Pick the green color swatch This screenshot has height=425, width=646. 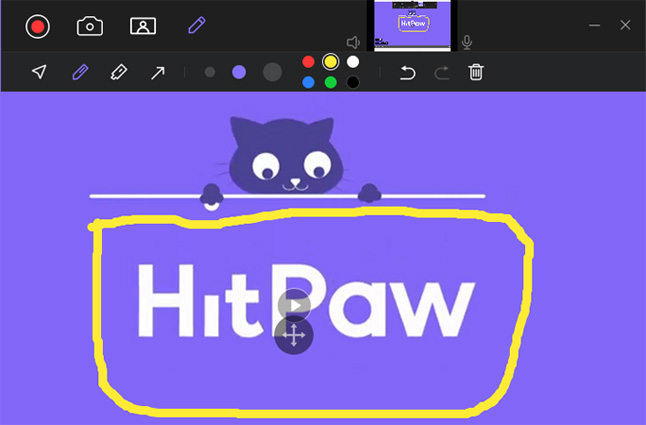point(330,82)
